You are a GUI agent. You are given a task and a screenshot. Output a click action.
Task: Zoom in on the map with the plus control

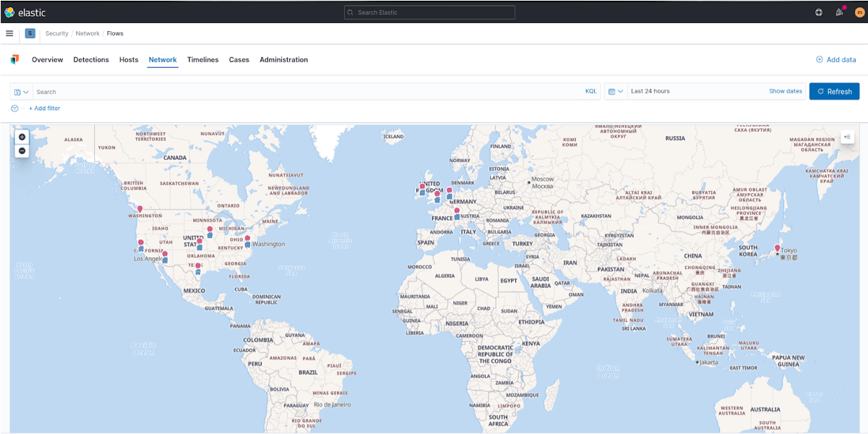point(22,137)
